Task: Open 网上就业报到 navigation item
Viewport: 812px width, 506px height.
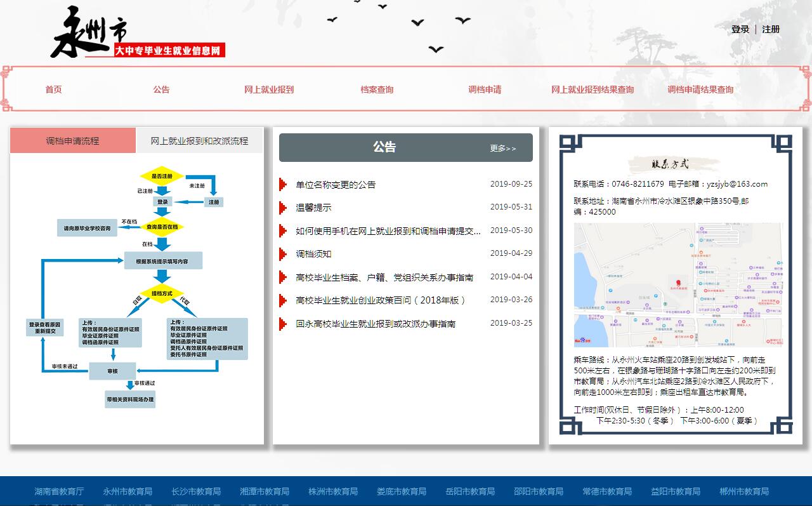Action: coord(269,90)
